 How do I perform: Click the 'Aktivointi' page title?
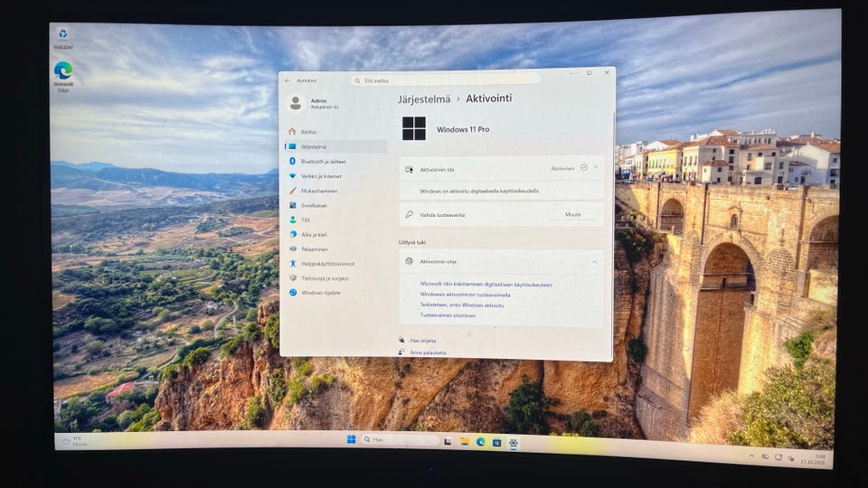pyautogui.click(x=489, y=99)
